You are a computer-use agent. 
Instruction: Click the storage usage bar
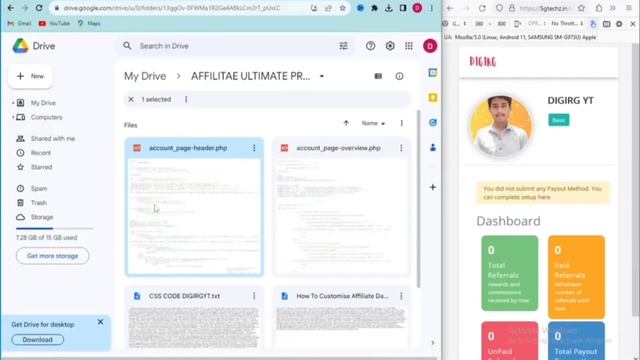click(55, 229)
